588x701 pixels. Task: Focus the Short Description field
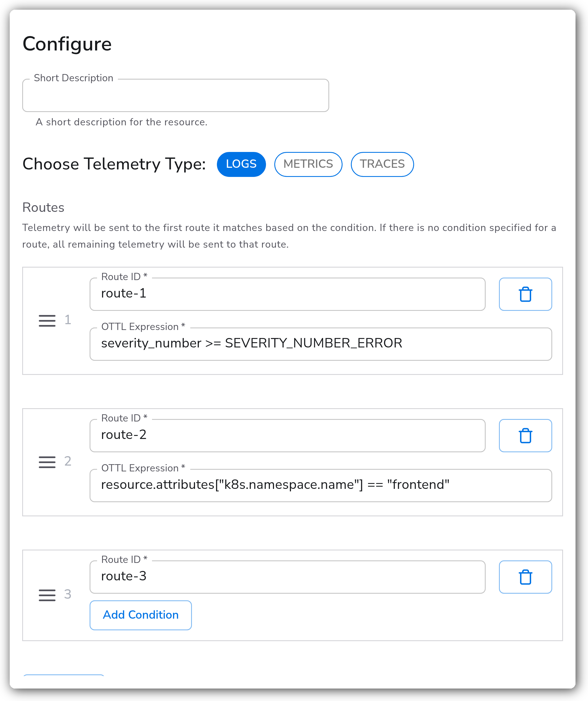coord(176,95)
